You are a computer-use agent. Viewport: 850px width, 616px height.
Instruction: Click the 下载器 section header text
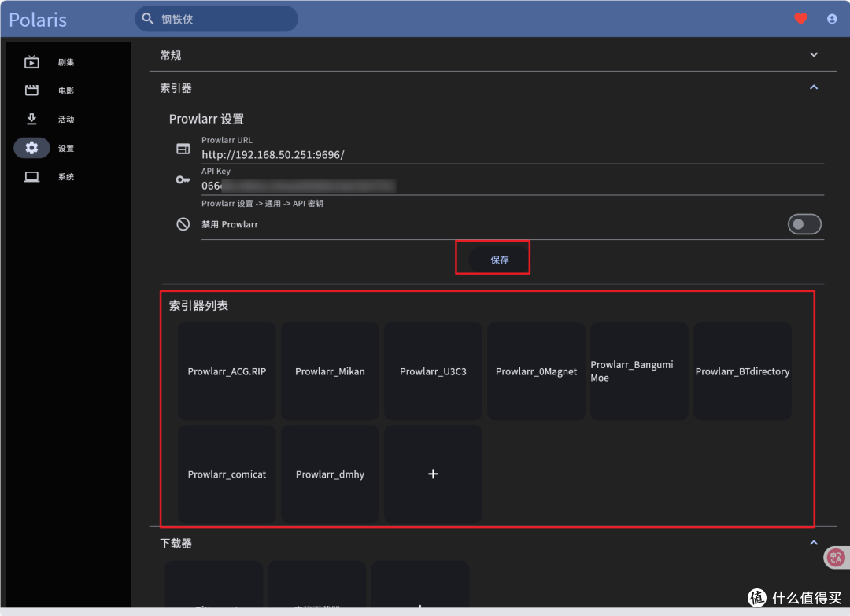[176, 543]
